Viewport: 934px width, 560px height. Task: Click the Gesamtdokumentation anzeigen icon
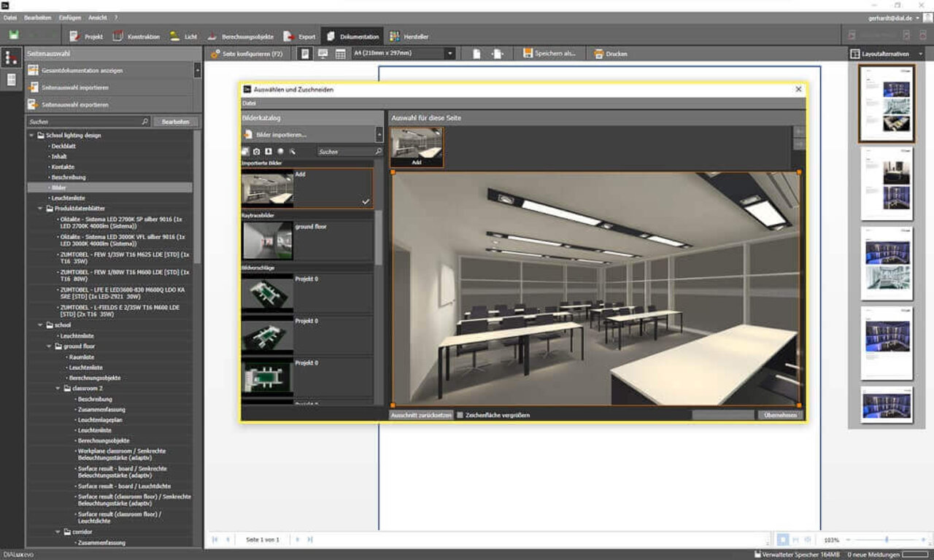(x=33, y=71)
